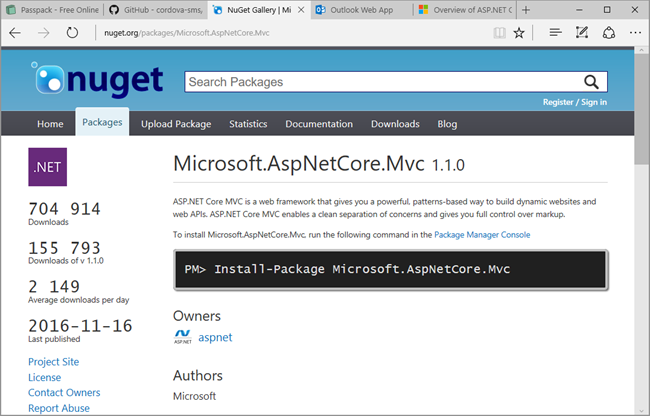Open the Downloads menu item
The image size is (650, 416).
coord(395,124)
